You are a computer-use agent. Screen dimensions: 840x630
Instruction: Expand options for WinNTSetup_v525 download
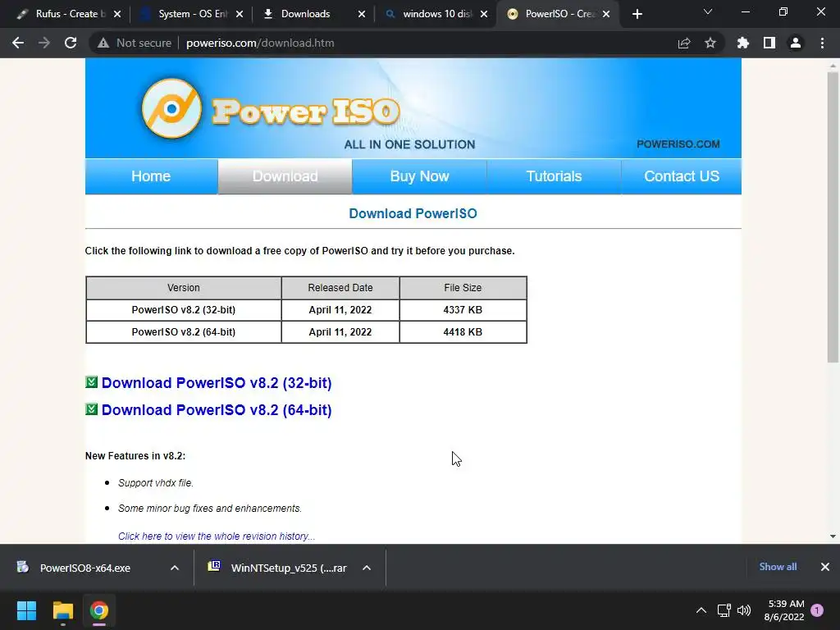367,568
